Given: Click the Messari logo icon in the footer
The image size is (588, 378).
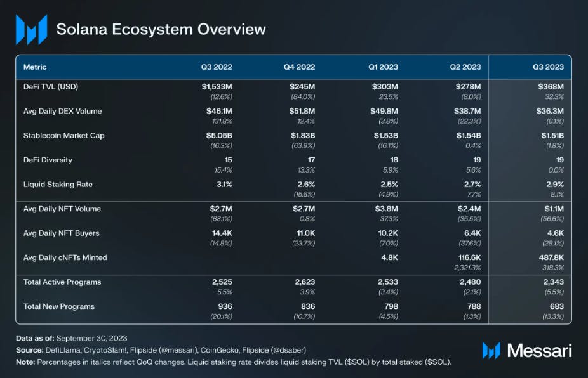Looking at the screenshot, I should (x=491, y=350).
